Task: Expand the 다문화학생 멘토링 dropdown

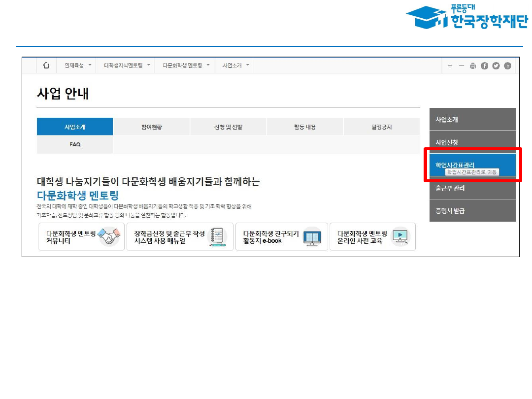Action: (x=186, y=66)
